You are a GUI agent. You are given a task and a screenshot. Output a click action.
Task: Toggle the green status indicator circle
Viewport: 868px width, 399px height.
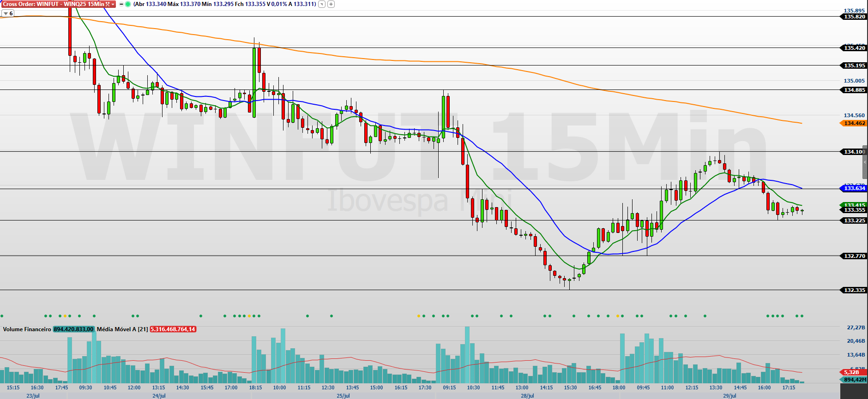click(x=128, y=4)
